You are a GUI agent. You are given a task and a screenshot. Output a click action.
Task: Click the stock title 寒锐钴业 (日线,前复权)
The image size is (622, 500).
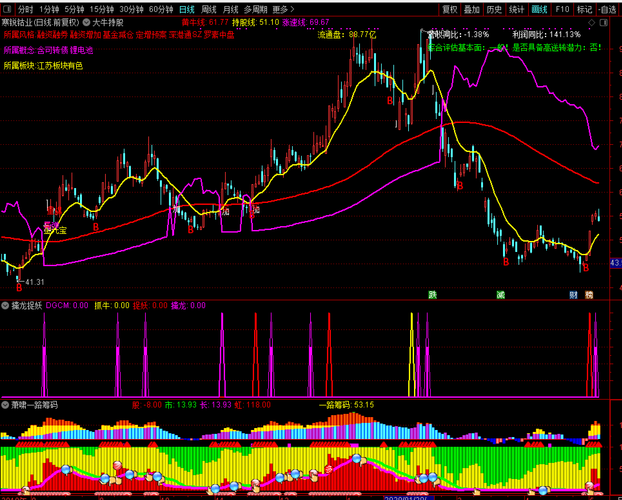(40, 23)
